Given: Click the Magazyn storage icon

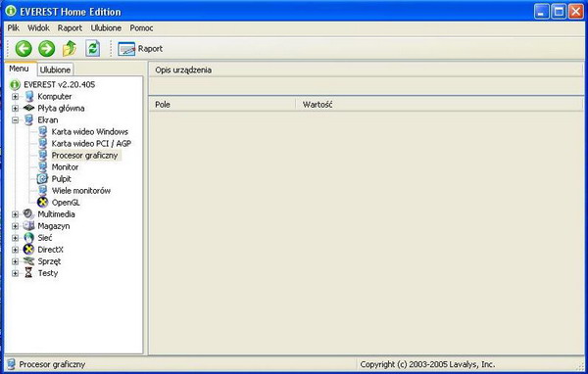Looking at the screenshot, I should pos(28,225).
